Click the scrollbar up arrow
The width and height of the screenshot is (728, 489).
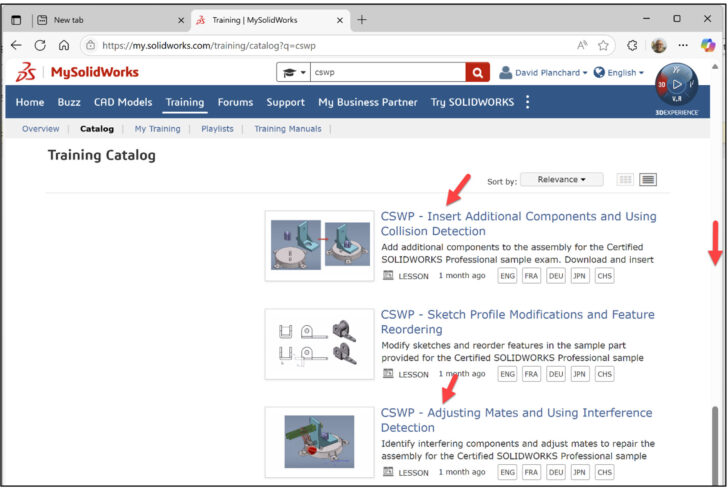[x=715, y=67]
